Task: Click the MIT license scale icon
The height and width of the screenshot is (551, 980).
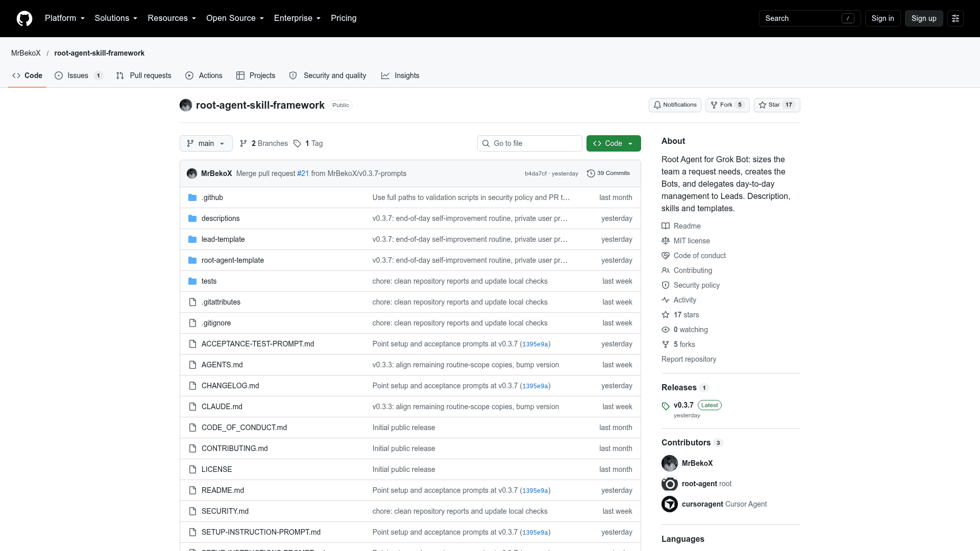Action: 666,241
